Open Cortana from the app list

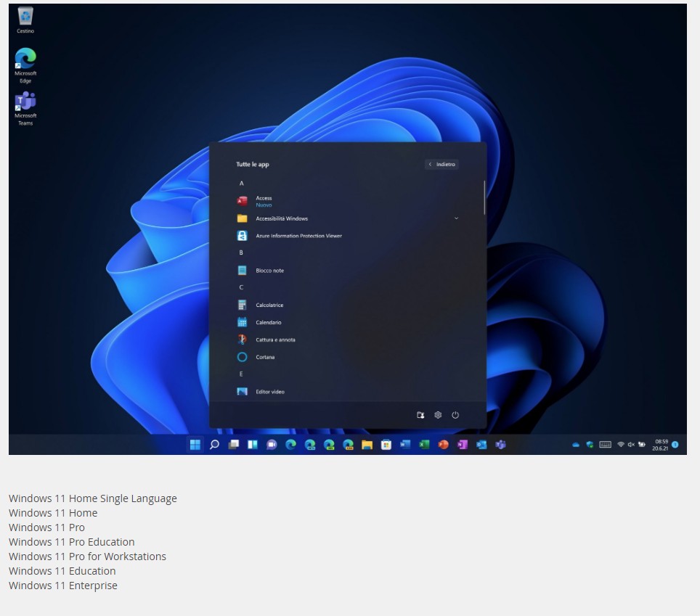[x=256, y=357]
